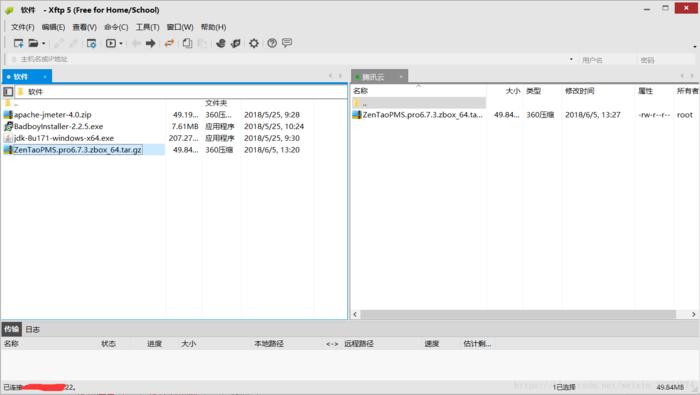Image resolution: width=700 pixels, height=395 pixels.
Task: Open the 文件(F) menu
Action: click(x=23, y=27)
